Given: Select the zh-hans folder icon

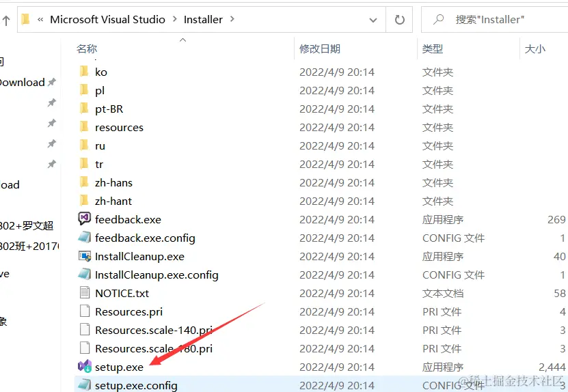Looking at the screenshot, I should (x=84, y=182).
